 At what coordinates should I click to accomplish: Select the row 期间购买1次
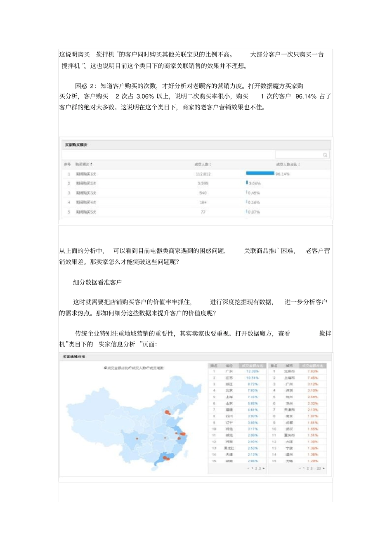pos(196,174)
